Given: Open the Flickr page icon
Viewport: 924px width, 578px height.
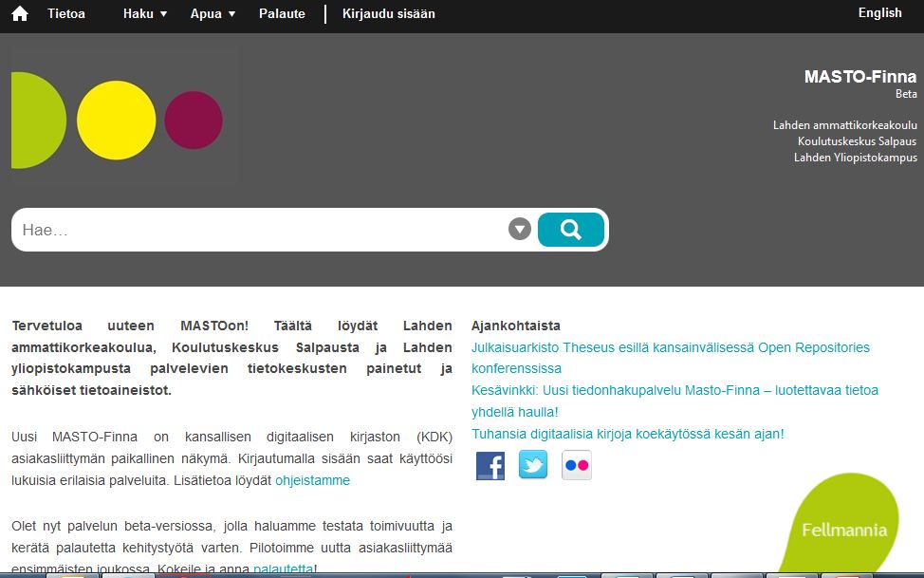Looking at the screenshot, I should pyautogui.click(x=577, y=465).
